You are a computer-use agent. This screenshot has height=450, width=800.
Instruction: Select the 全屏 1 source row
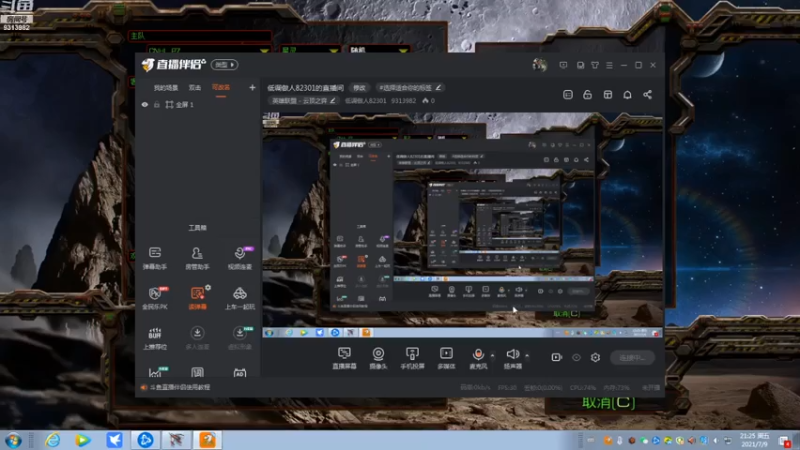(197, 105)
